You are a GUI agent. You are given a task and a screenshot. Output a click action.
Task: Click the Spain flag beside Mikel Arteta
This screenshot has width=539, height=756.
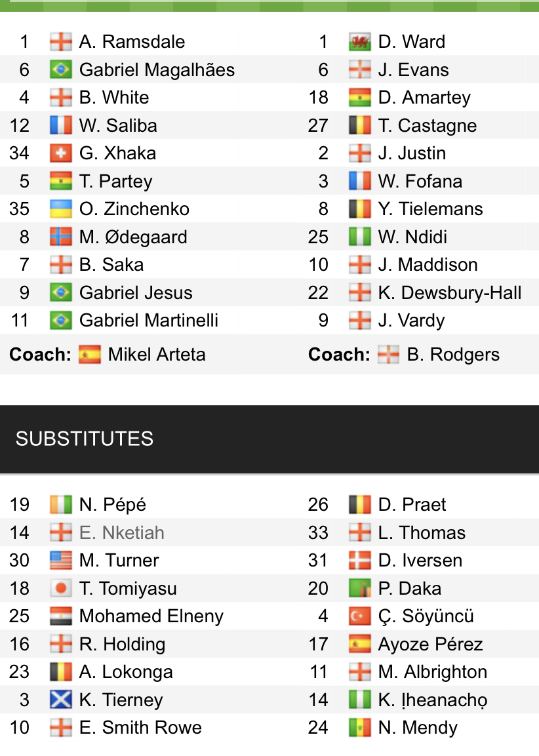coord(89,355)
